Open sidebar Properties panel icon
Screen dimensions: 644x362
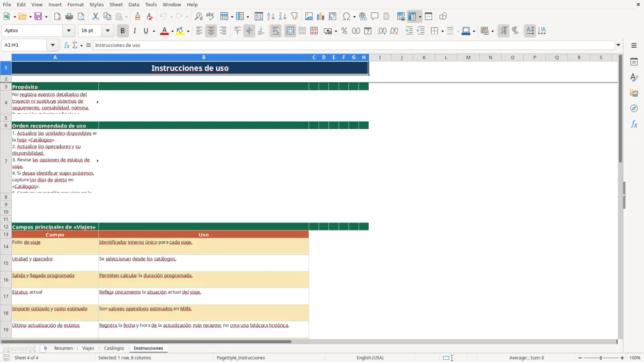click(x=634, y=62)
